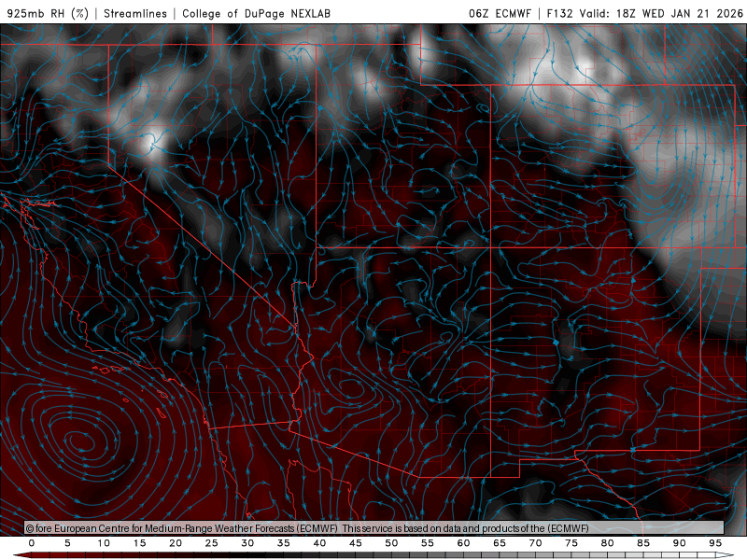
Task: Click "College of DuPage NEXLAB" header text
Action: click(256, 14)
